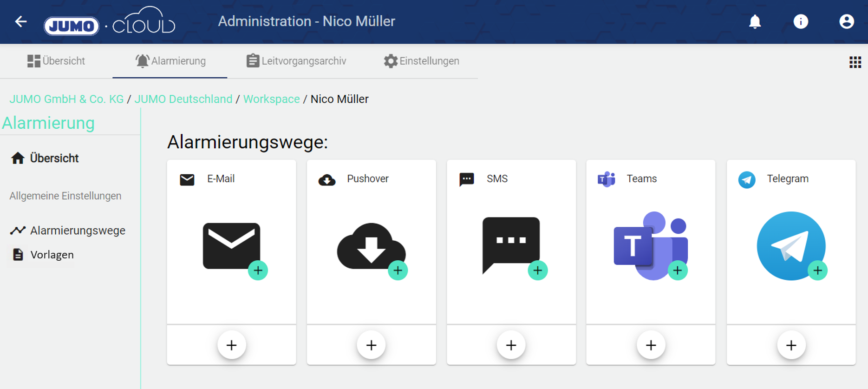Add a new E-Mail alarm route
The width and height of the screenshot is (868, 389).
click(x=231, y=345)
